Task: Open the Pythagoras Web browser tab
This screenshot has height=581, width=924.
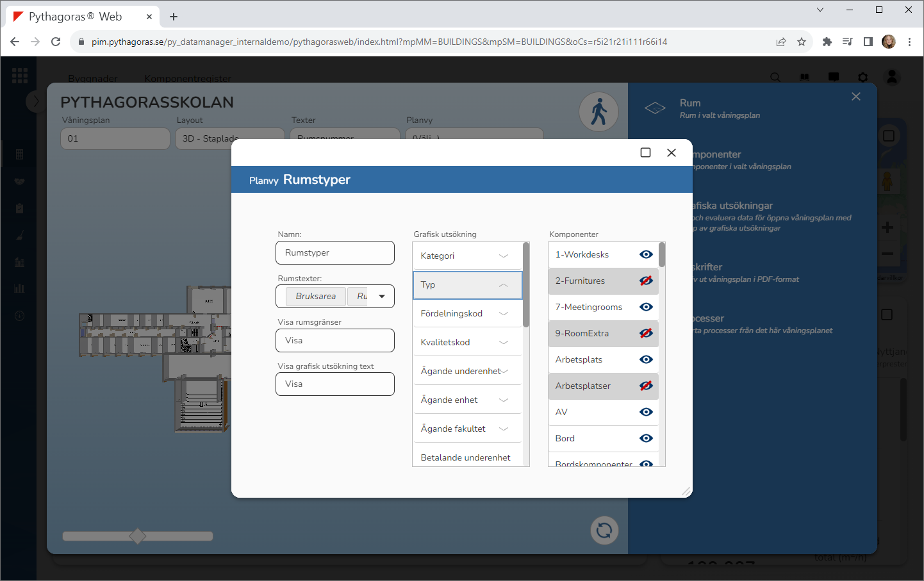Action: click(x=80, y=17)
